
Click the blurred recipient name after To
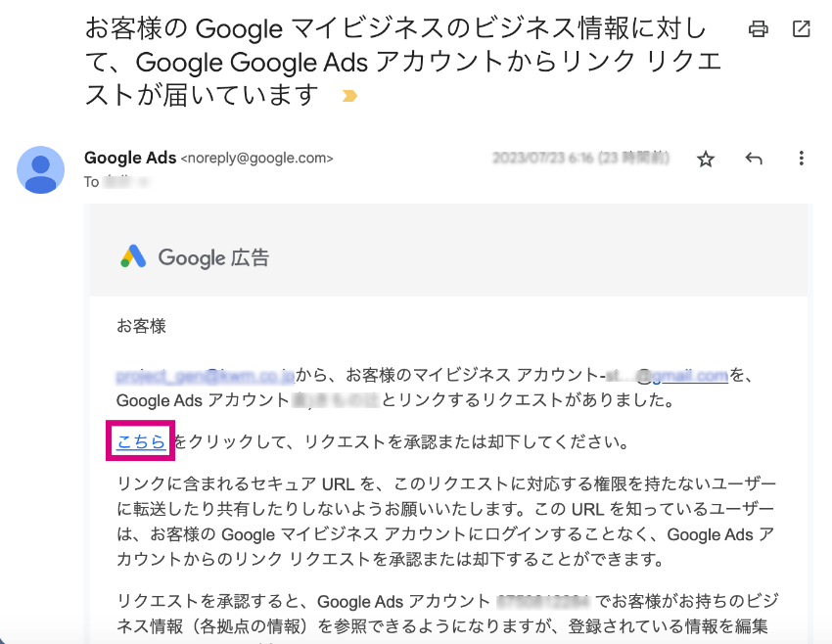[117, 182]
